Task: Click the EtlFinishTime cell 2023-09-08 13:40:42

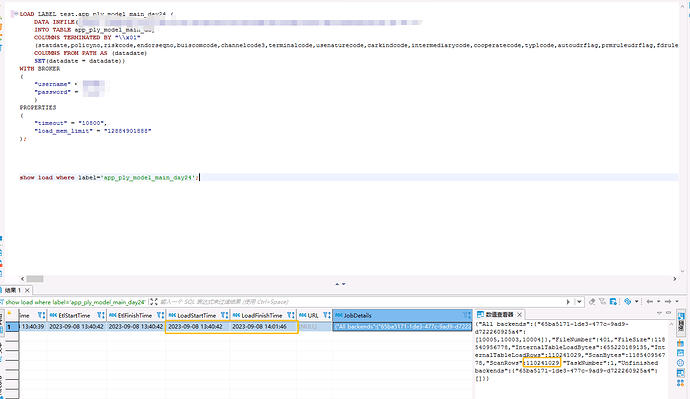Action: tap(136, 326)
